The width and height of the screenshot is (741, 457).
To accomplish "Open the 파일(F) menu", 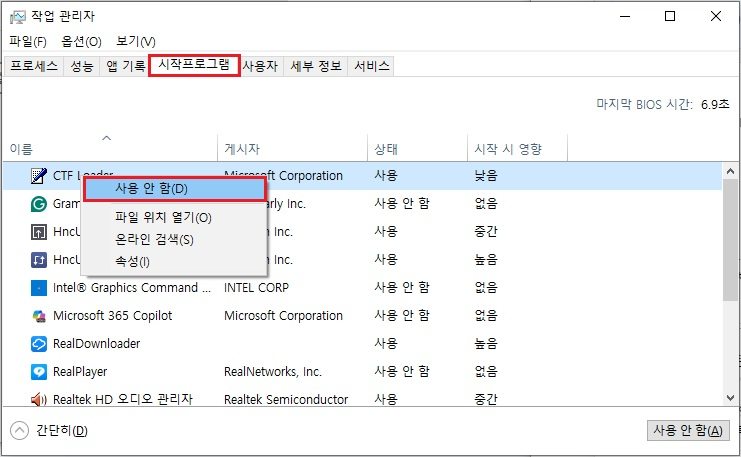I will click(x=28, y=42).
